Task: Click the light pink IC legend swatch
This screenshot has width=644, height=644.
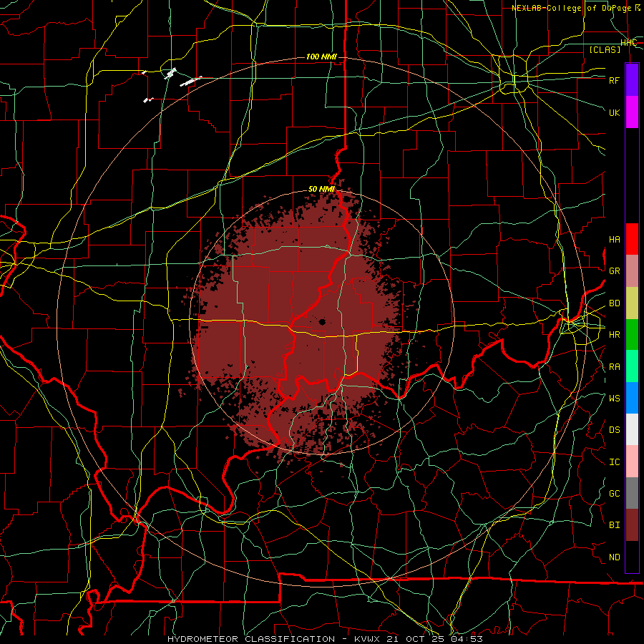Action: click(632, 462)
